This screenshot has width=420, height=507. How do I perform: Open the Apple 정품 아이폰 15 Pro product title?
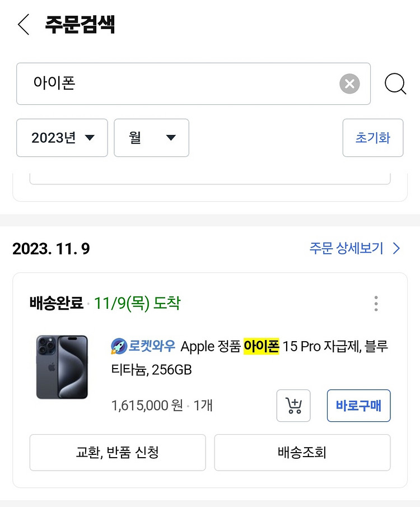click(249, 357)
